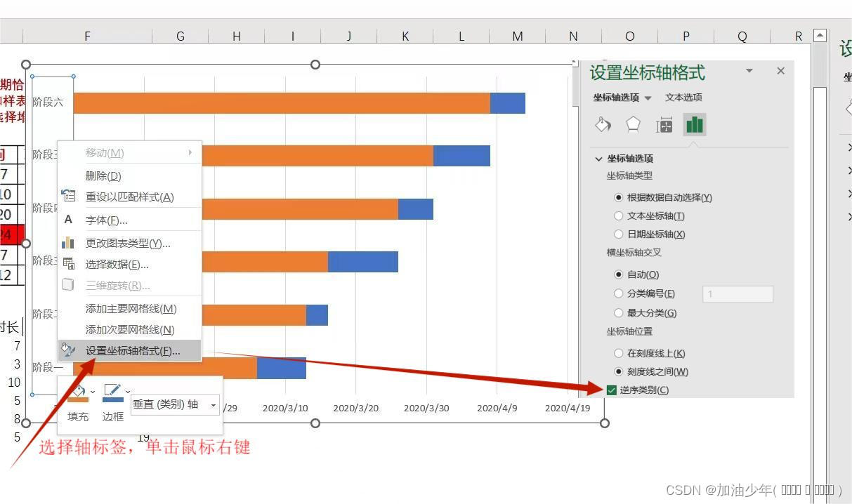The width and height of the screenshot is (852, 504).
Task: Select 自动 axis crossing radio
Action: click(x=618, y=274)
